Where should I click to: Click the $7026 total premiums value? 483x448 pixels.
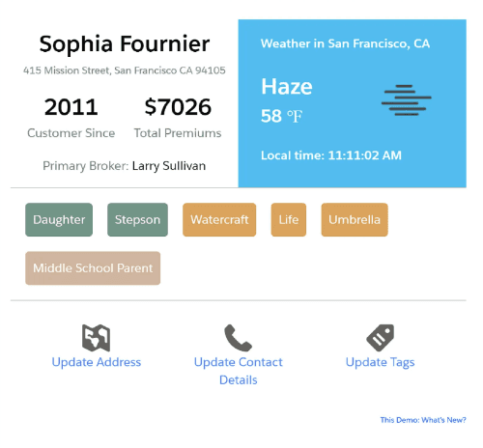click(178, 107)
